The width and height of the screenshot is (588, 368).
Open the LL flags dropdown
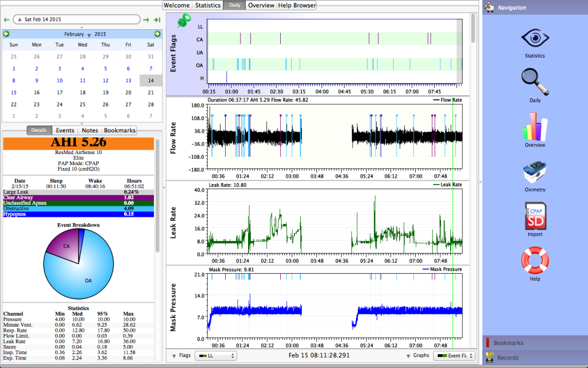[x=215, y=356]
